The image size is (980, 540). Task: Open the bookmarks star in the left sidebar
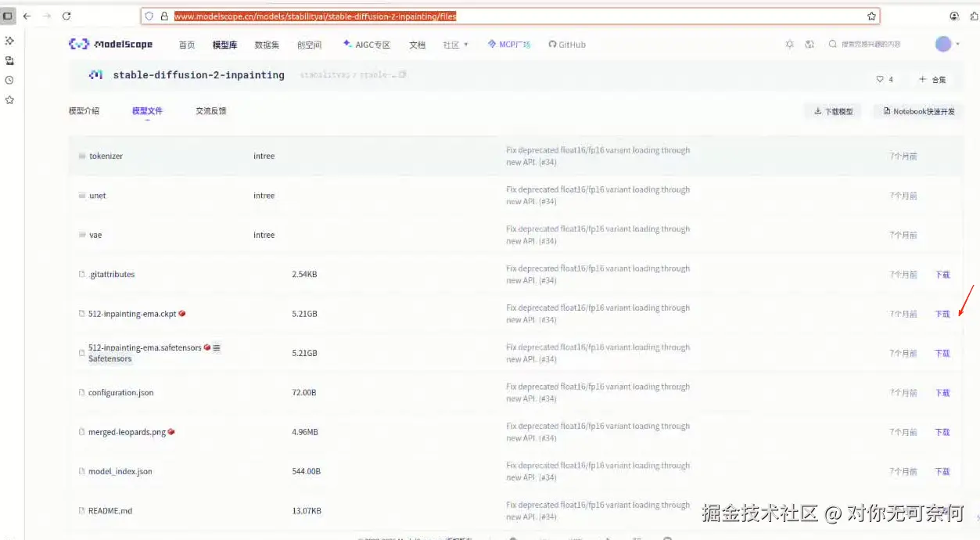click(9, 100)
